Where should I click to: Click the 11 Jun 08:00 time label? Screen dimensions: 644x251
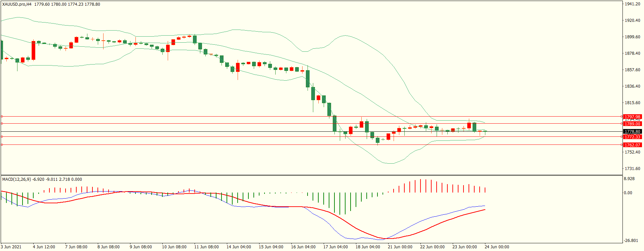(206, 247)
